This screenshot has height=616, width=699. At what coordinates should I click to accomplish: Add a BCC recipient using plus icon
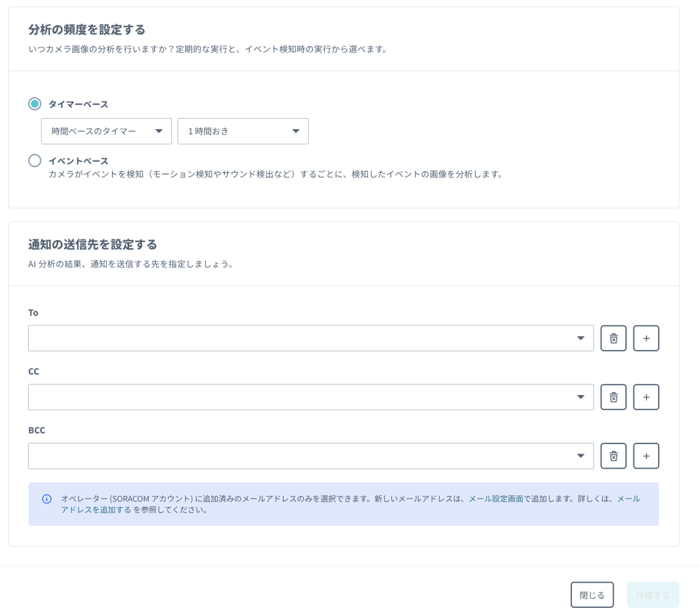point(646,456)
